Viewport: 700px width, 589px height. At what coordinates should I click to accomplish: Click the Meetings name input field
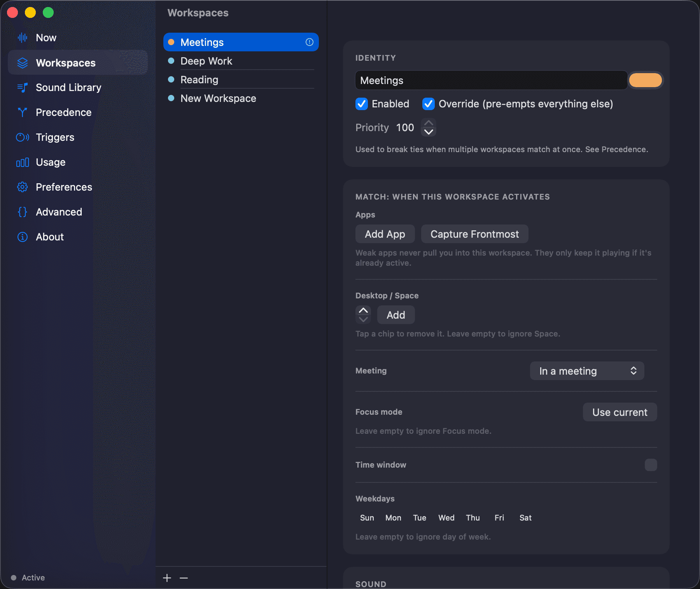point(491,80)
